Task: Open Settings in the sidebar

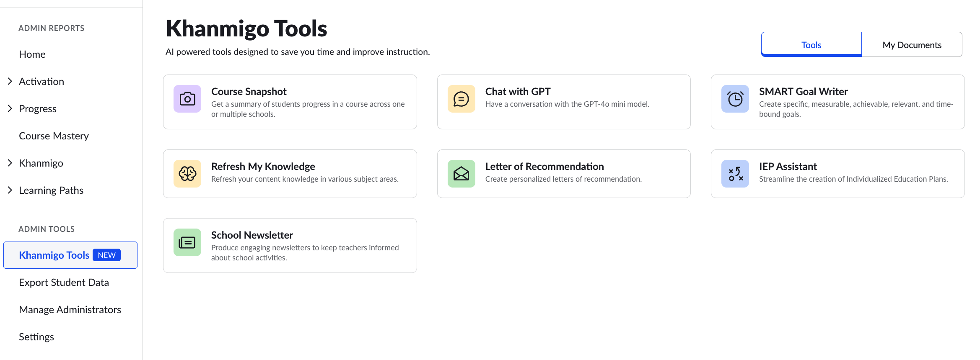Action: coord(36,337)
